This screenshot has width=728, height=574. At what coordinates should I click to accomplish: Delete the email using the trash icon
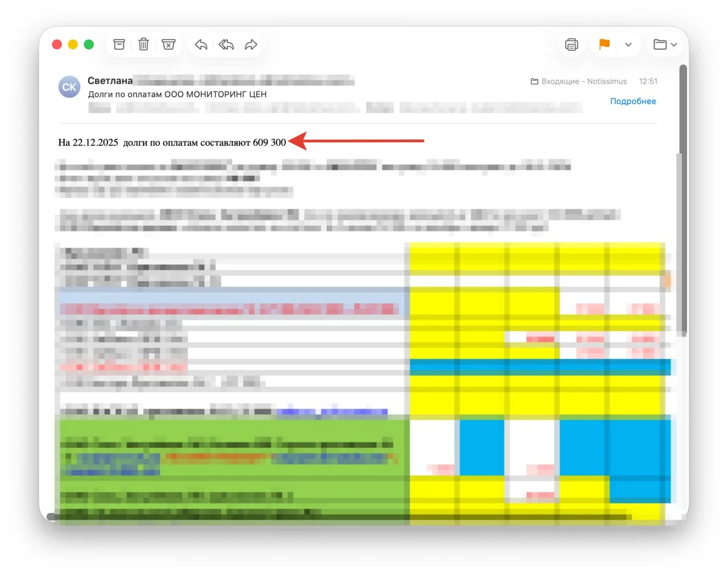coord(144,44)
